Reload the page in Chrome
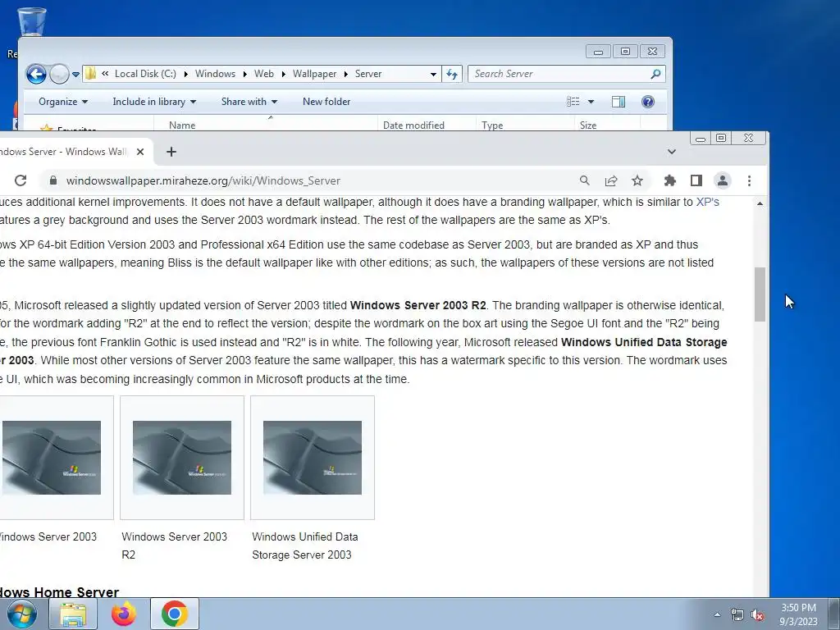 [21, 180]
